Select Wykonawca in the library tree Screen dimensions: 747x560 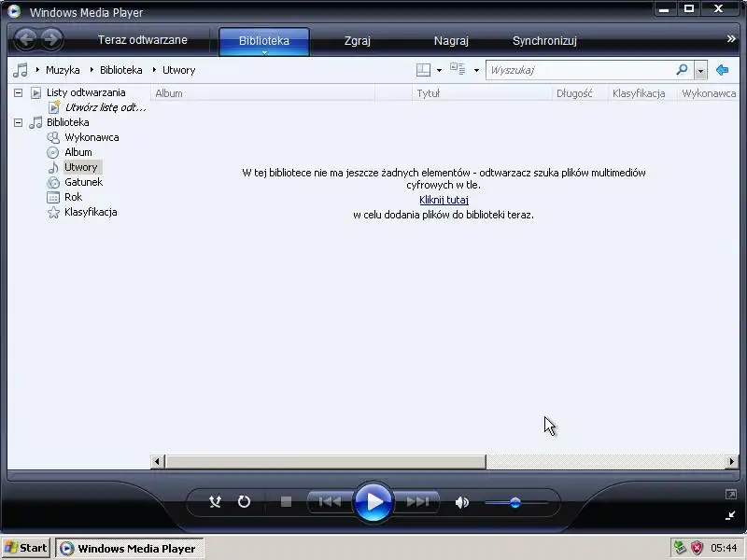[92, 137]
